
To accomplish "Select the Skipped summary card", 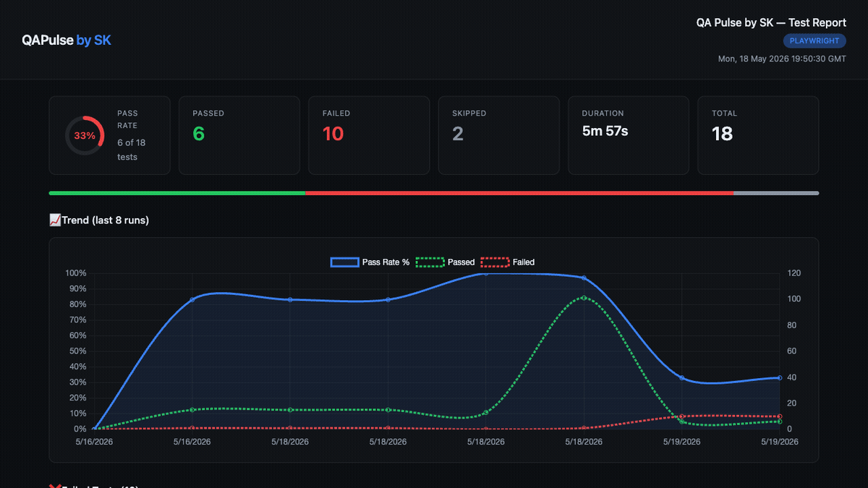I will [498, 135].
